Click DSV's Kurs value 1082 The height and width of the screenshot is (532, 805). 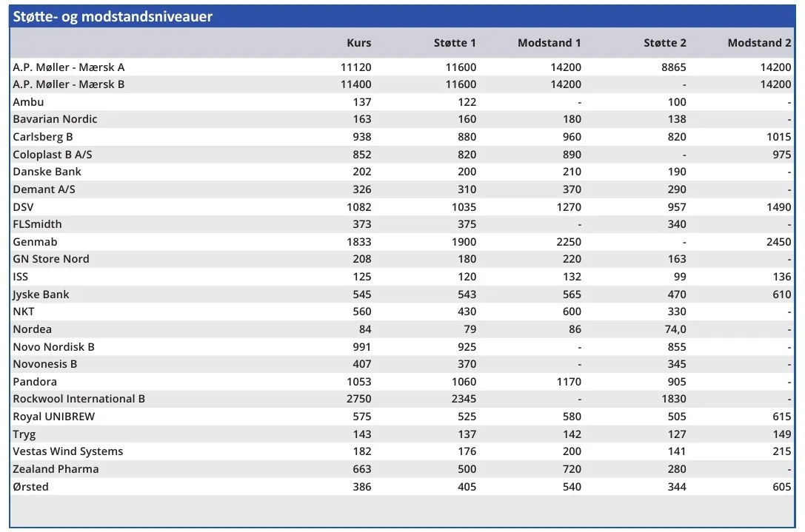(356, 207)
